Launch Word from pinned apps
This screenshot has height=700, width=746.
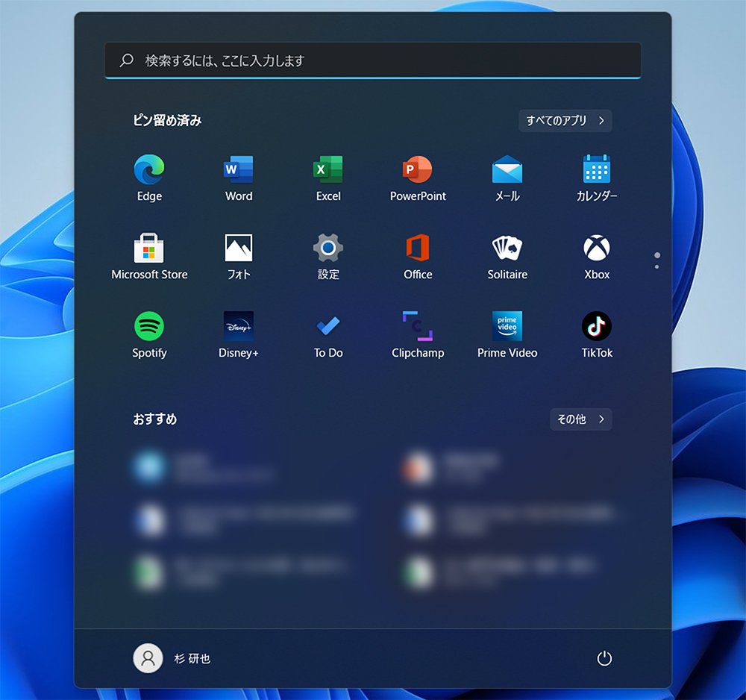(x=239, y=178)
